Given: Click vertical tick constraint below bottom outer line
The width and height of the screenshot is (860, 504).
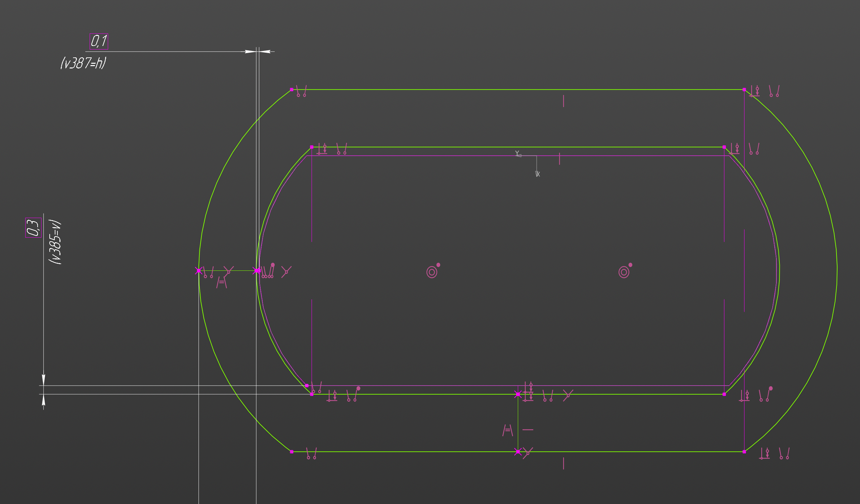Looking at the screenshot, I should pyautogui.click(x=563, y=463).
